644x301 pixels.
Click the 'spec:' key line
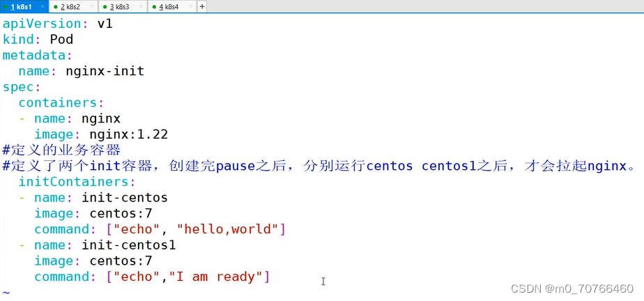tap(22, 87)
